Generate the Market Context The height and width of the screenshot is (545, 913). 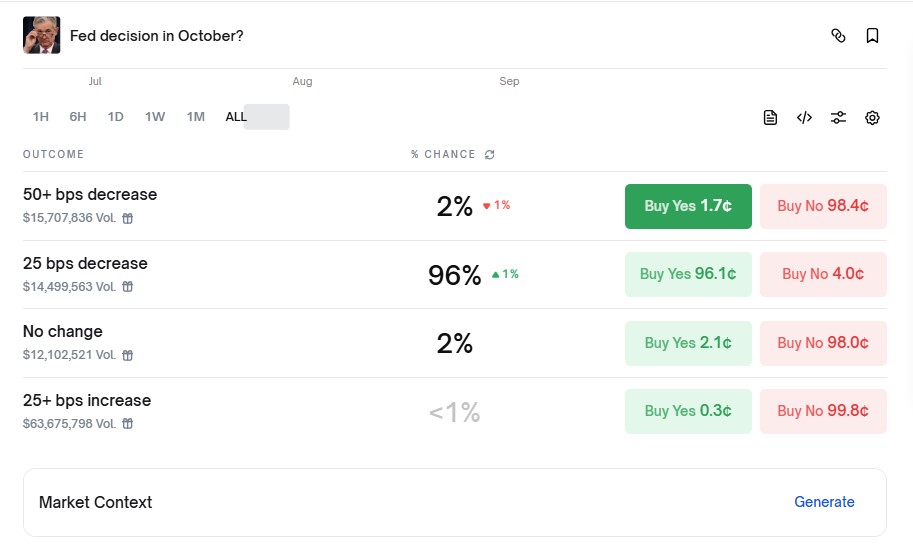point(824,502)
